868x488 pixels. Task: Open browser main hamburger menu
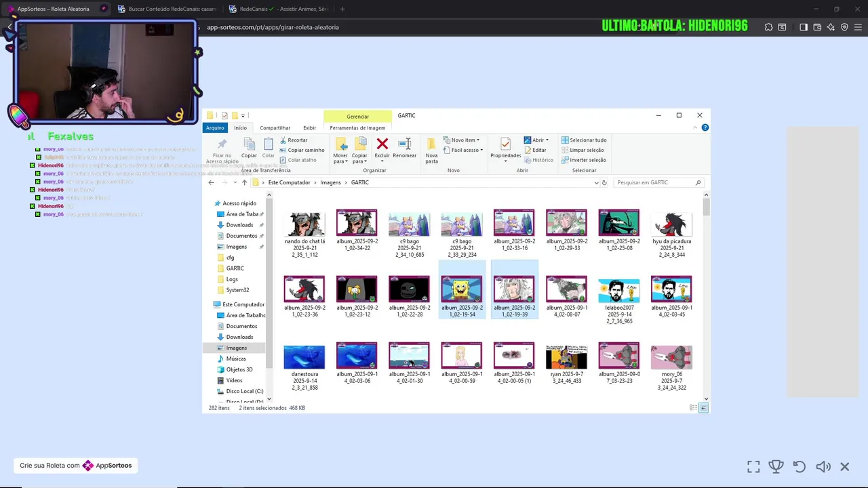pos(859,27)
